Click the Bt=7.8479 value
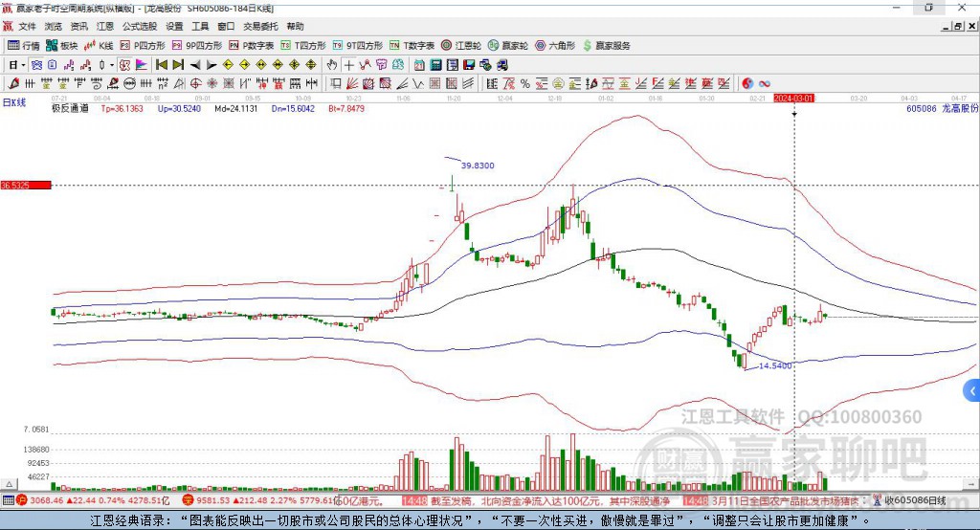 346,109
